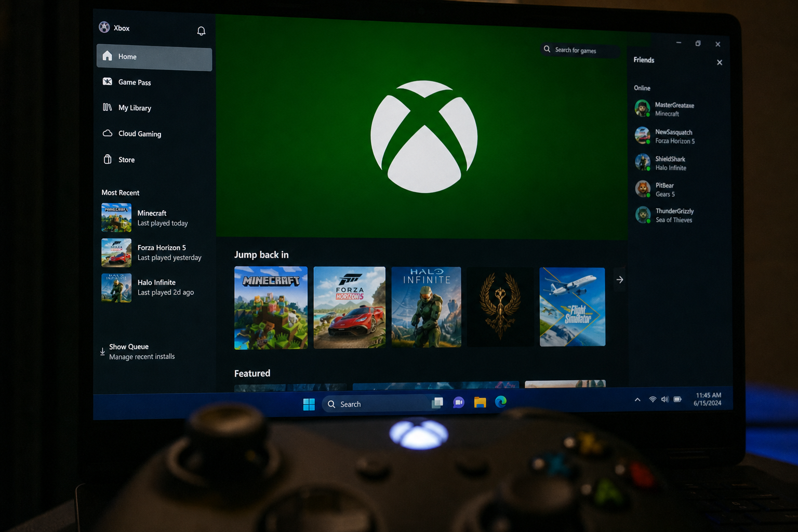
Task: Open Task View from taskbar
Action: [x=437, y=403]
